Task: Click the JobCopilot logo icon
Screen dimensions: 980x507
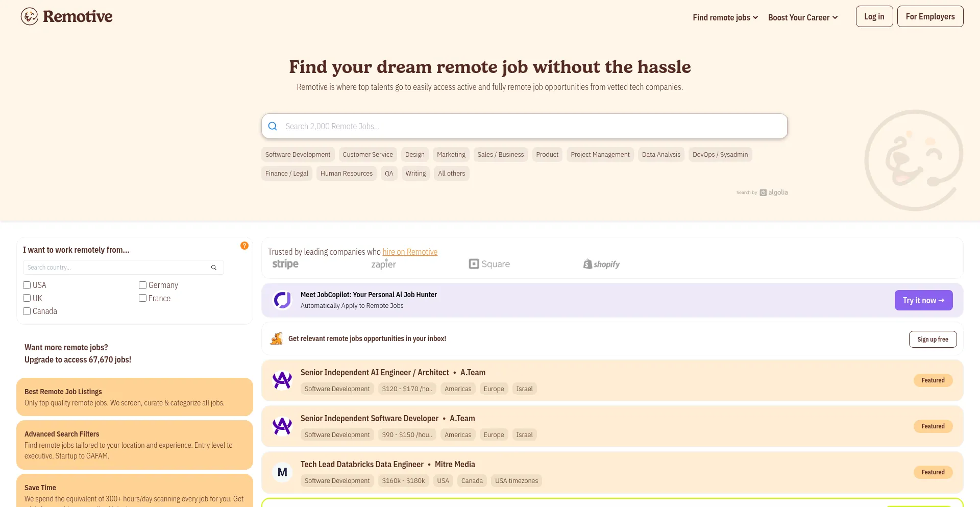Action: pos(282,300)
